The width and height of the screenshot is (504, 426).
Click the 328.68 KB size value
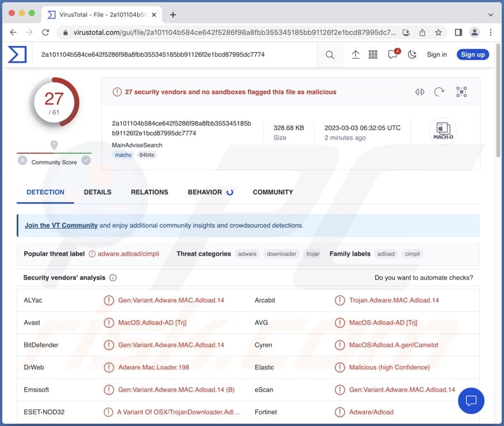click(x=288, y=128)
